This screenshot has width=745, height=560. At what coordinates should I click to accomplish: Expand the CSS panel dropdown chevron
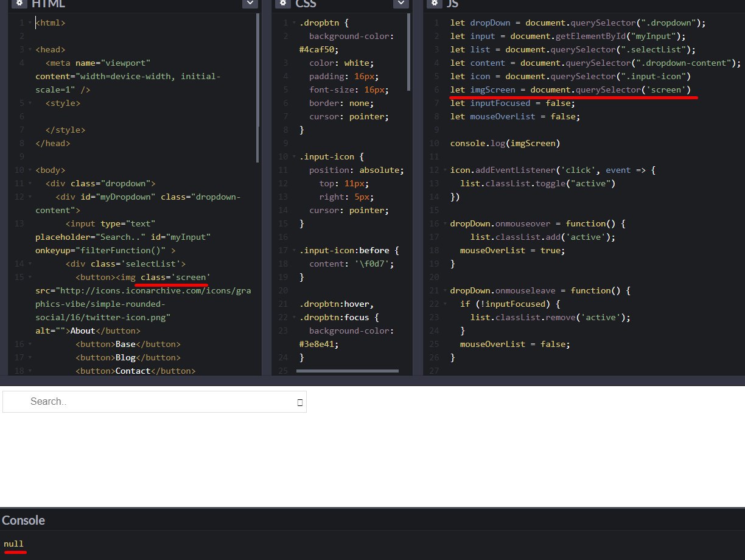pyautogui.click(x=400, y=3)
